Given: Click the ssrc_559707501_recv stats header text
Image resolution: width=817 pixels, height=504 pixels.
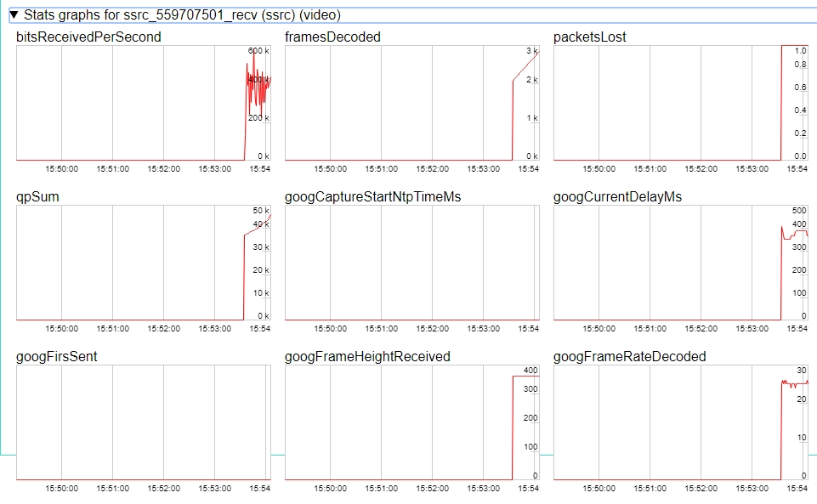Looking at the screenshot, I should (x=183, y=14).
